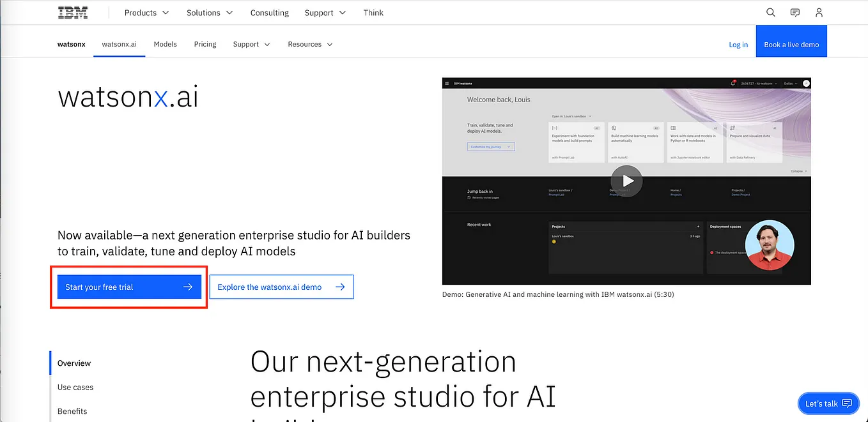
Task: Open the Support dropdown in main navigation
Action: pyautogui.click(x=325, y=12)
